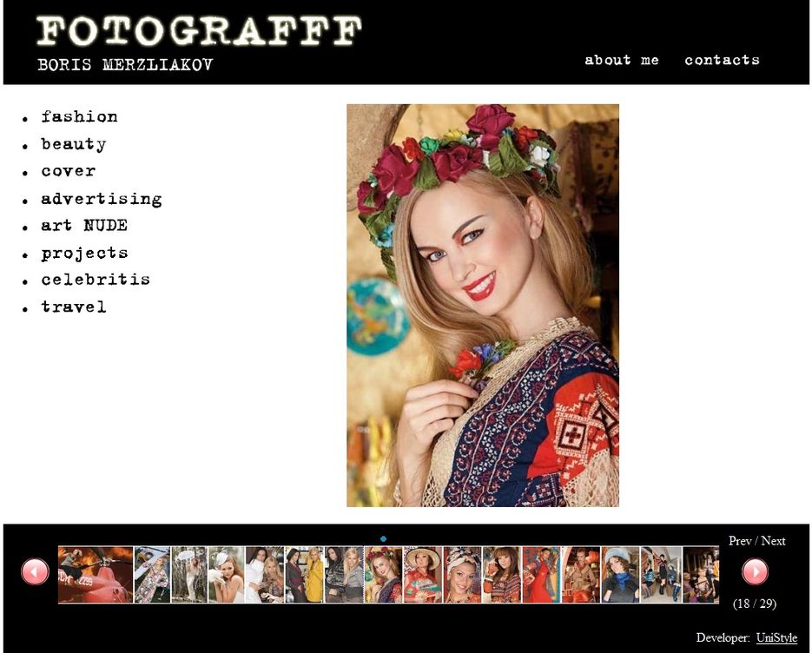Click the right pink arrow for more thumbnails
Viewport: 812px width, 653px height.
click(755, 571)
